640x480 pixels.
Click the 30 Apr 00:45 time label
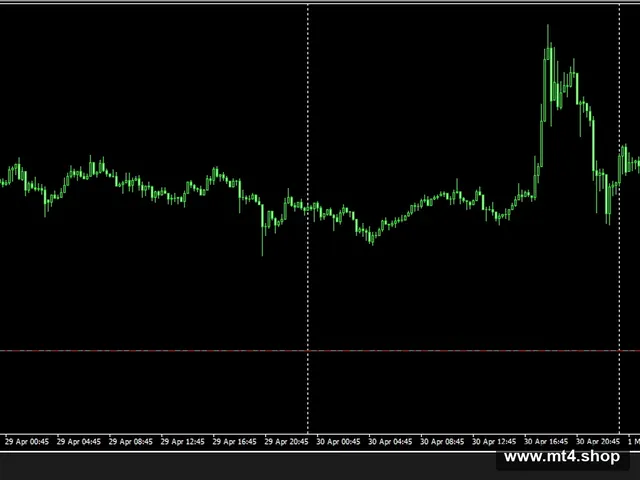[338, 442]
